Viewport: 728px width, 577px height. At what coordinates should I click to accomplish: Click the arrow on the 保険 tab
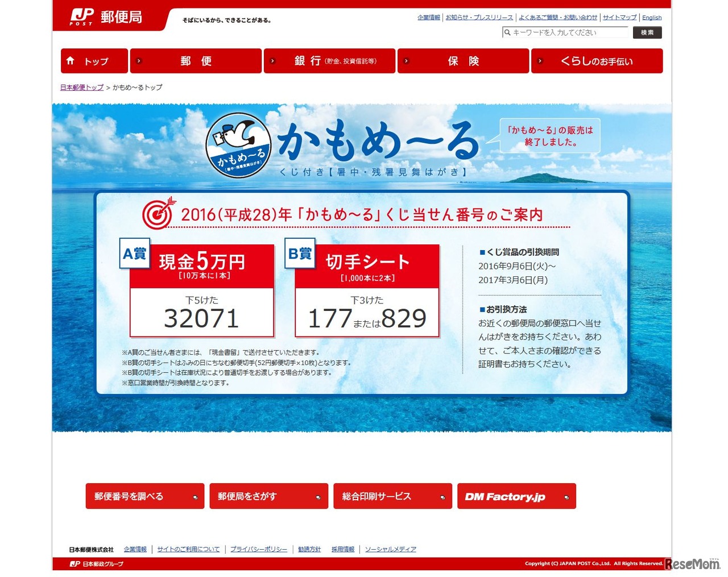tap(406, 60)
